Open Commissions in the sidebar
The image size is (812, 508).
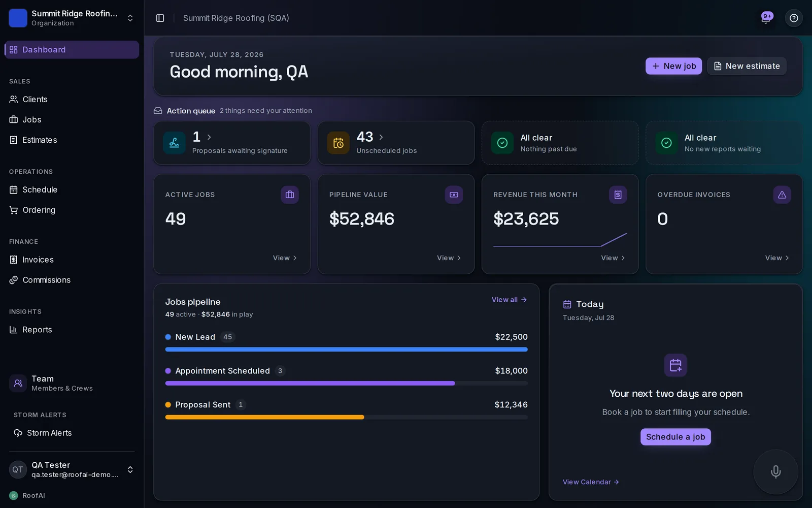pyautogui.click(x=72, y=280)
